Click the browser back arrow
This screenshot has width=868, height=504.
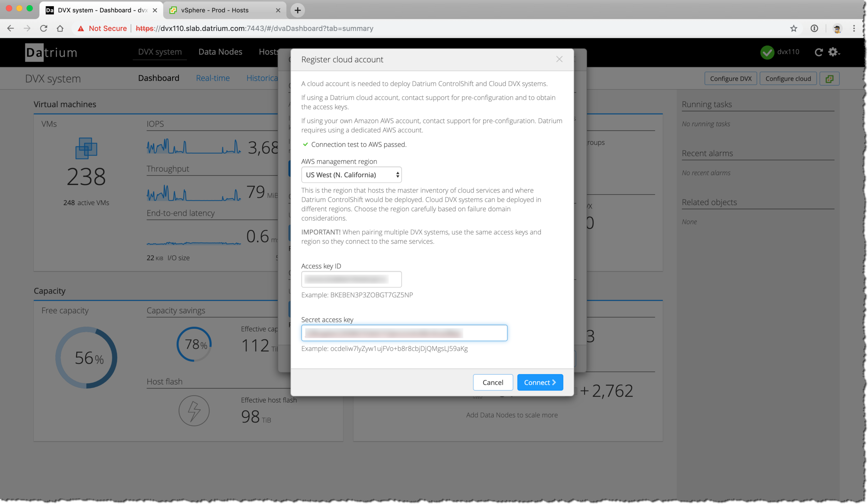coord(11,28)
